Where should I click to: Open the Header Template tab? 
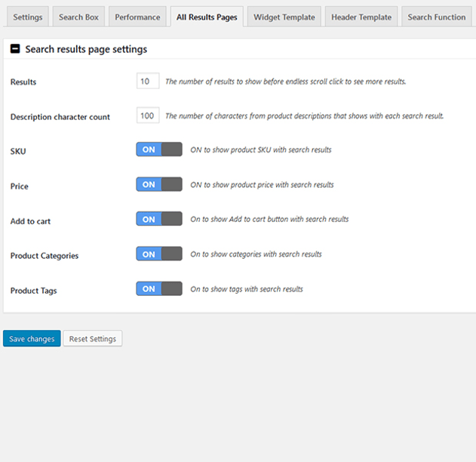[x=361, y=17]
